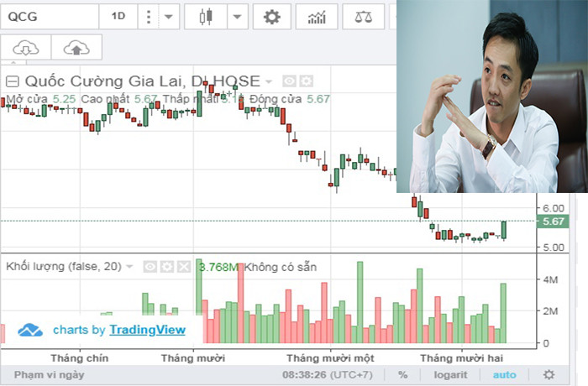Remove the Khối lượng volume indicator

point(184,267)
